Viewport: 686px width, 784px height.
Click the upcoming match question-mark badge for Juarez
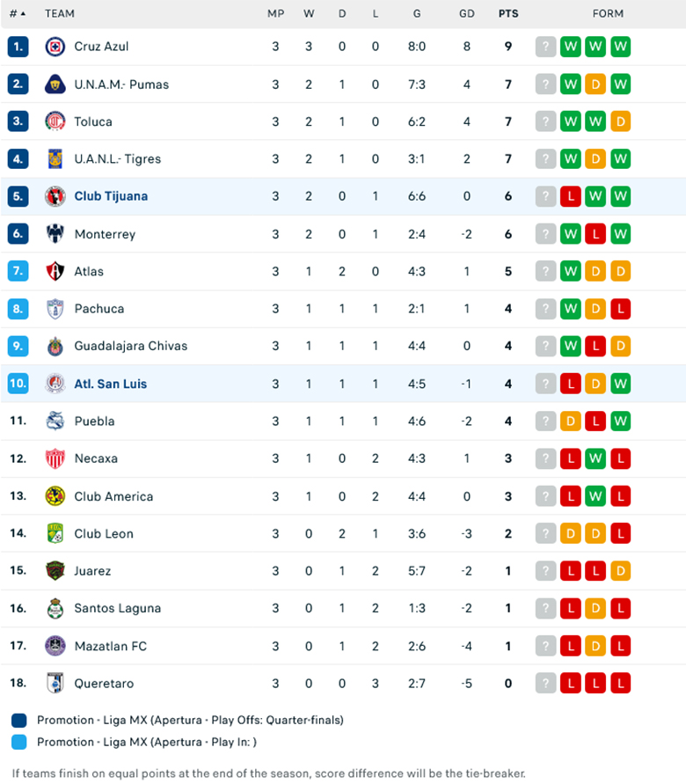(547, 571)
